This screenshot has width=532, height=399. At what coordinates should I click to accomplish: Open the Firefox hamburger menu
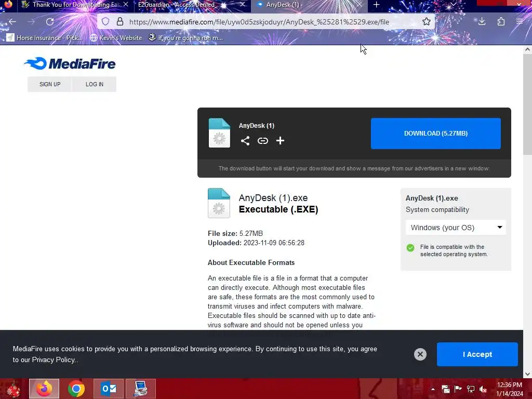coord(520,22)
